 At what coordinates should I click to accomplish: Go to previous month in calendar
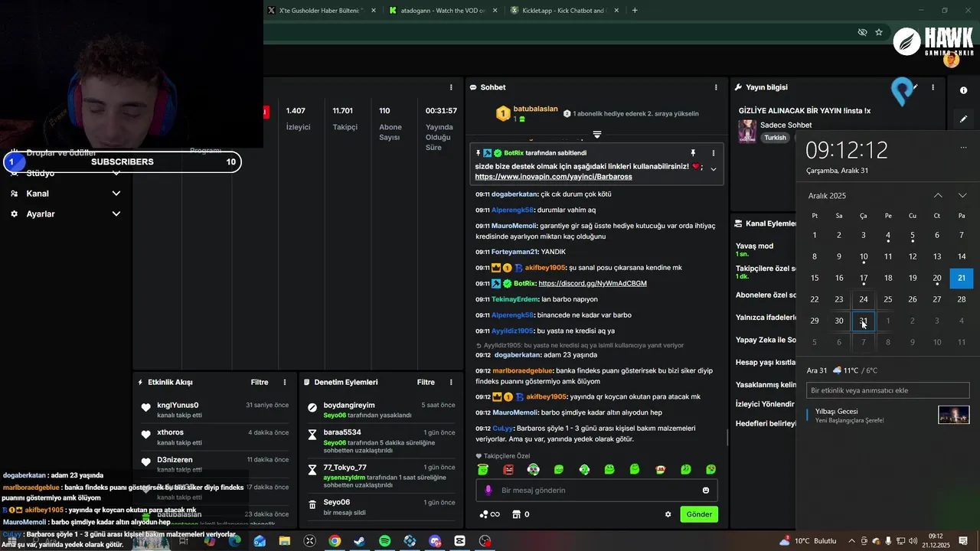click(938, 196)
